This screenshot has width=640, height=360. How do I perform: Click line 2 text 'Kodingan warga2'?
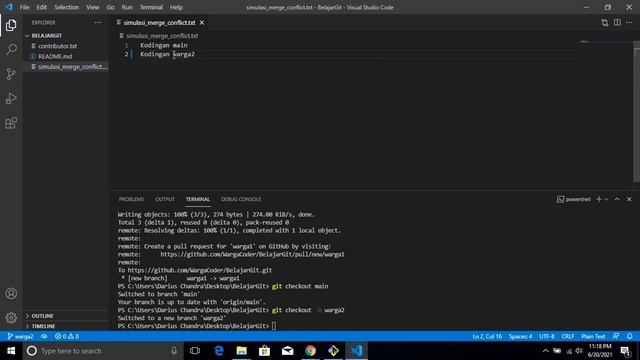[167, 54]
